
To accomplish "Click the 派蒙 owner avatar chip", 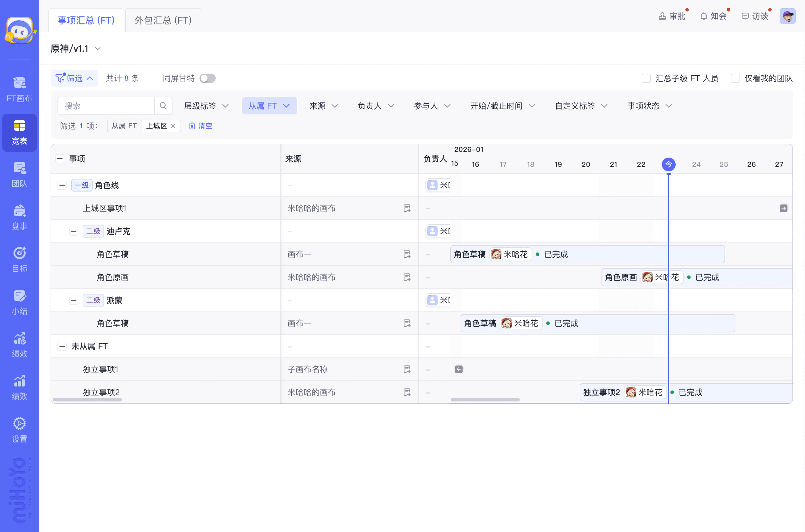I will coord(438,300).
